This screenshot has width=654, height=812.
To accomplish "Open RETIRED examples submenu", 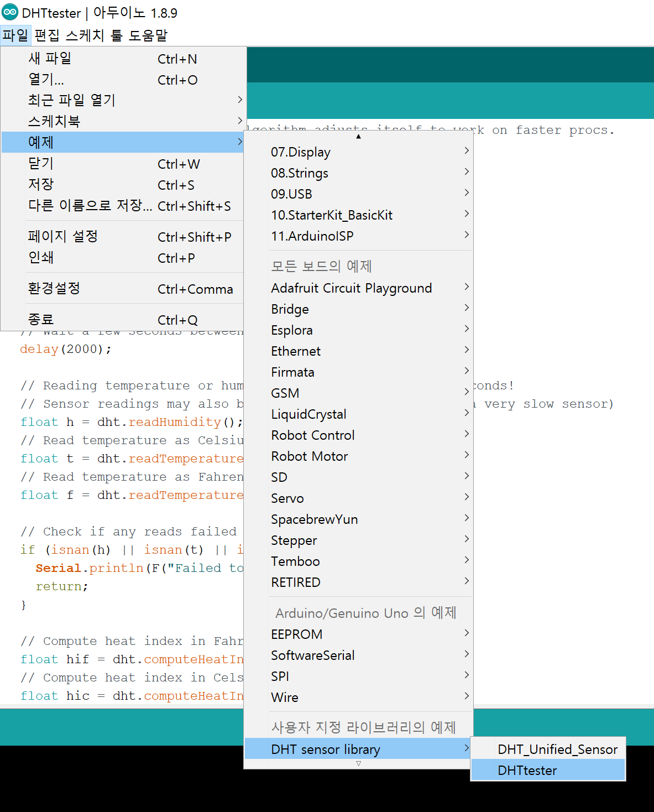I will pyautogui.click(x=358, y=582).
